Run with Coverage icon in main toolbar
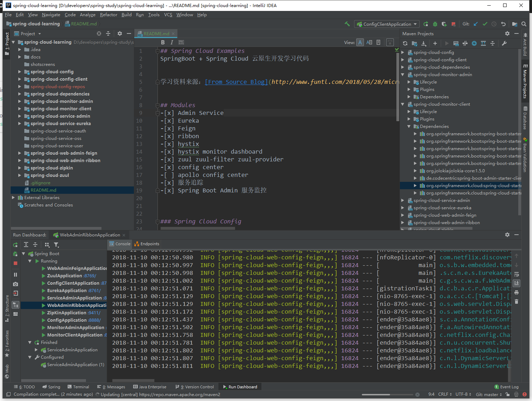Viewport: 532px width, 401px height. (444, 24)
